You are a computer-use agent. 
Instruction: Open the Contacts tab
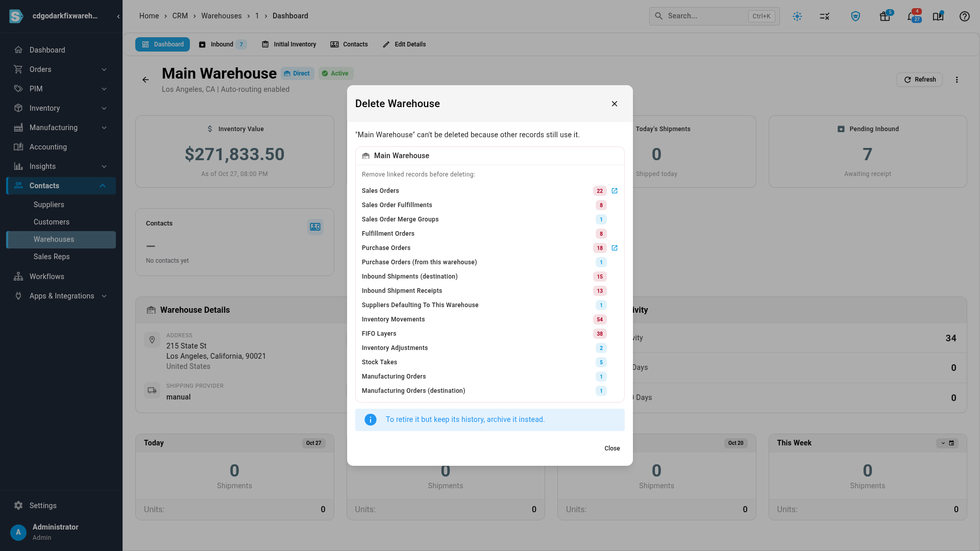coord(349,44)
